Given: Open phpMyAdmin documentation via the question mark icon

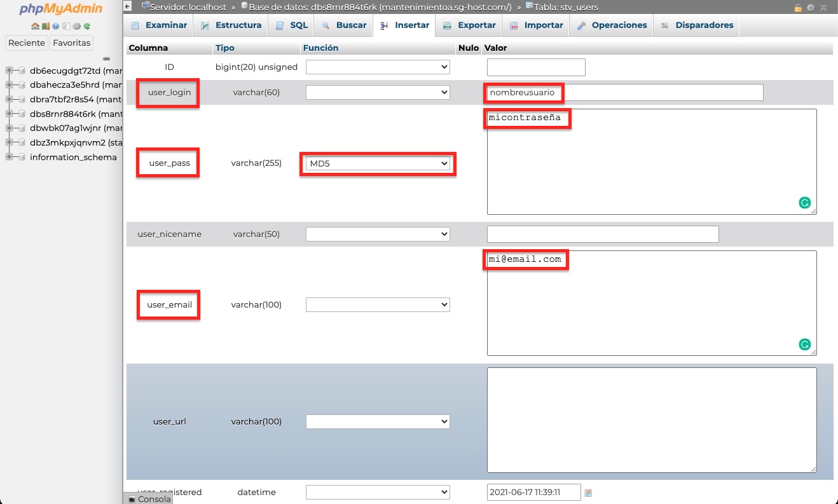Looking at the screenshot, I should [55, 26].
